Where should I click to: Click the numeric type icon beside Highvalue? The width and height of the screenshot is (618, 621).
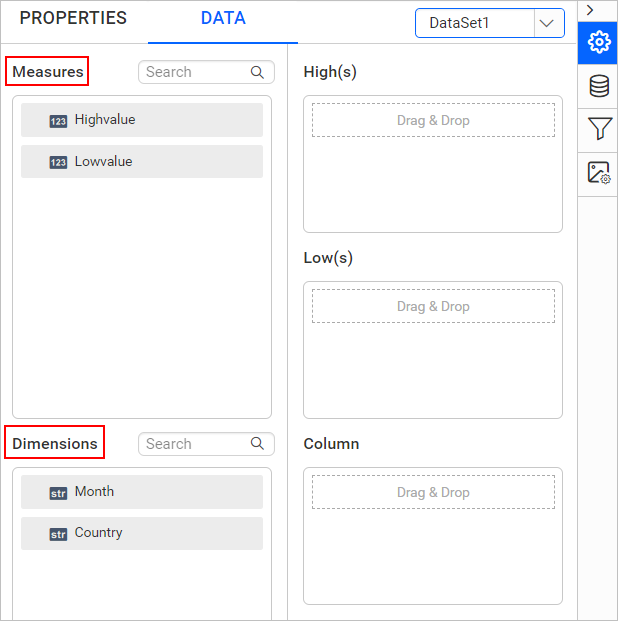[58, 121]
